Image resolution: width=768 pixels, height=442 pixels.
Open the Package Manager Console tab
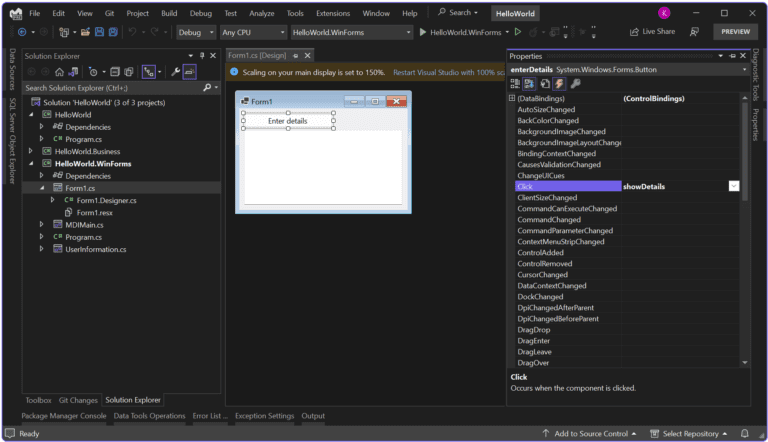pos(64,416)
